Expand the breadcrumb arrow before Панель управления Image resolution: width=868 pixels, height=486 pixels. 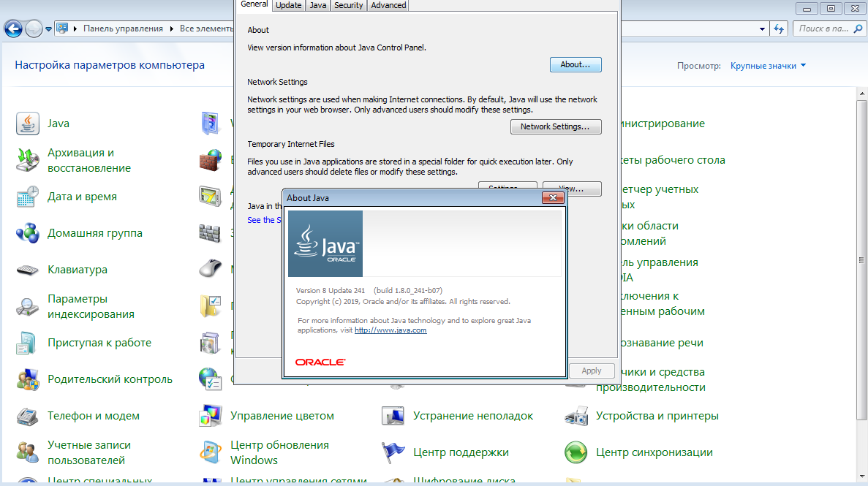pos(75,29)
